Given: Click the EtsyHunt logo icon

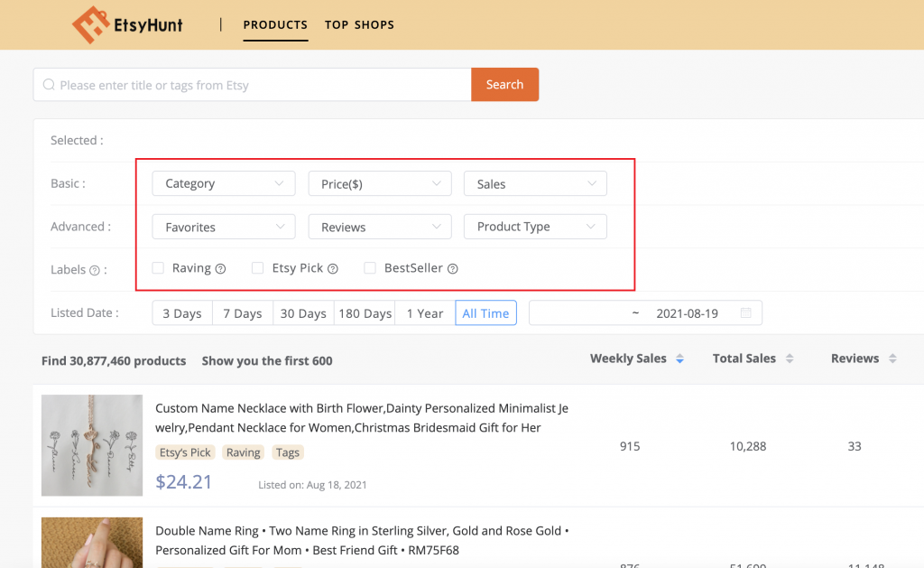Looking at the screenshot, I should click(90, 25).
